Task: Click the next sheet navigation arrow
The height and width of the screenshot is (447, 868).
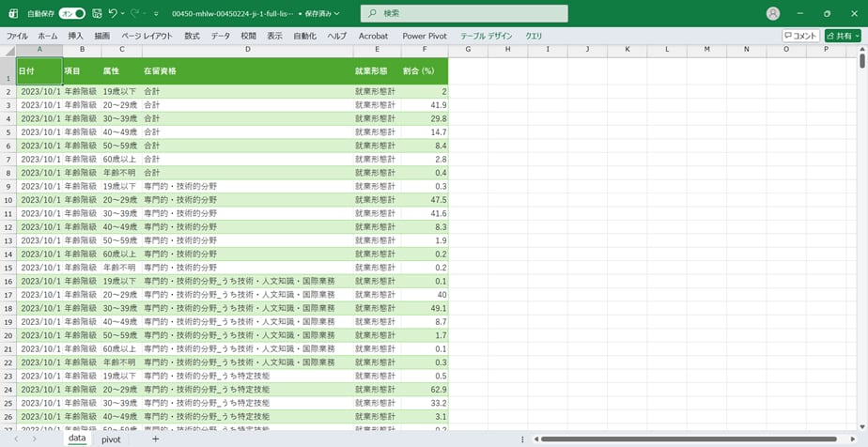Action: point(35,439)
